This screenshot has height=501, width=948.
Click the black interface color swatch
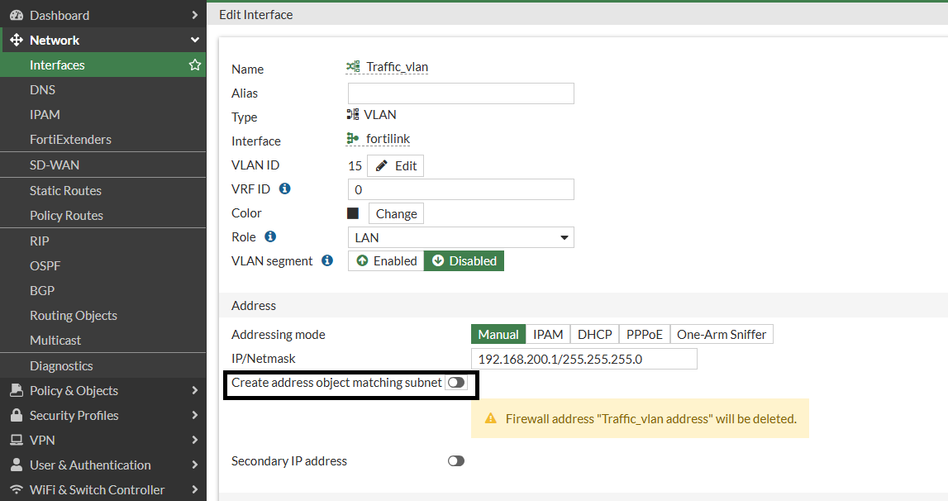coord(353,213)
